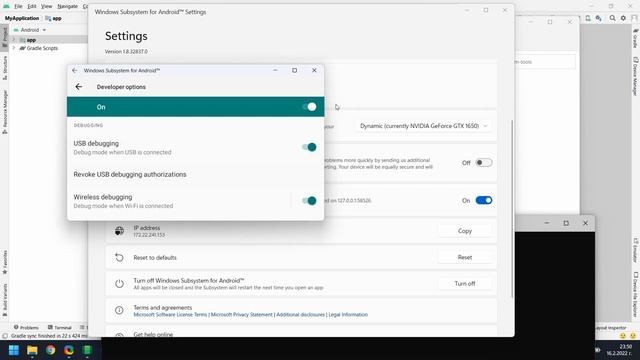640x360 pixels.
Task: Click the Copy button for IP address
Action: point(464,231)
